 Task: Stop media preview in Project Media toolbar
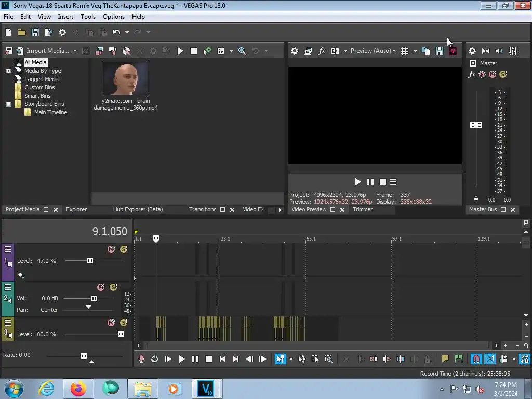coord(194,51)
